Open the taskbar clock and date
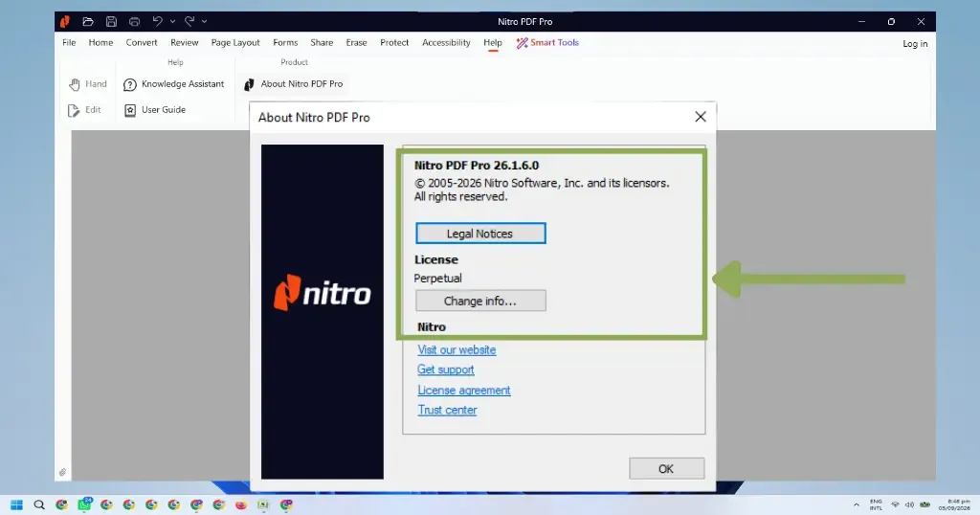The height and width of the screenshot is (515, 980). (955, 505)
